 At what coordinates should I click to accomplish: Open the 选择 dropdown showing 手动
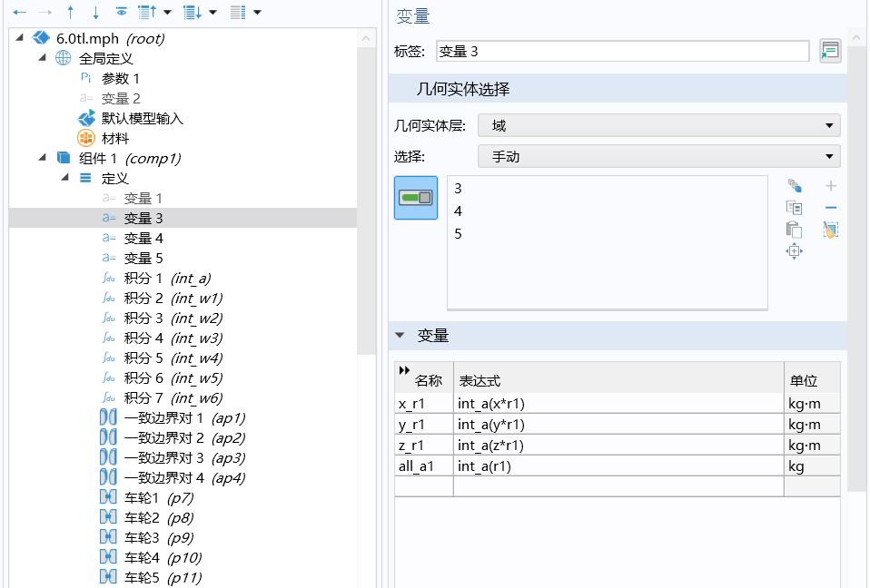tap(658, 157)
